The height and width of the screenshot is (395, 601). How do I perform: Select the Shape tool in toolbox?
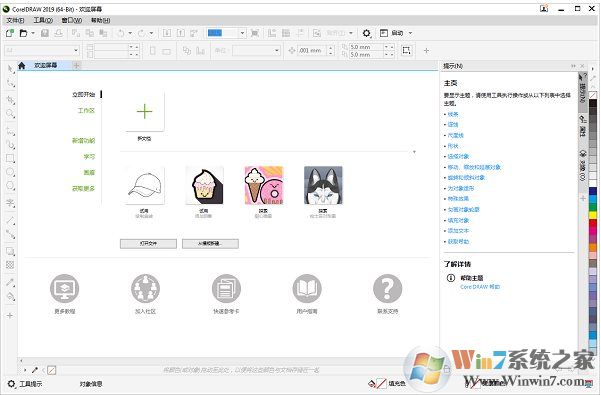click(10, 83)
